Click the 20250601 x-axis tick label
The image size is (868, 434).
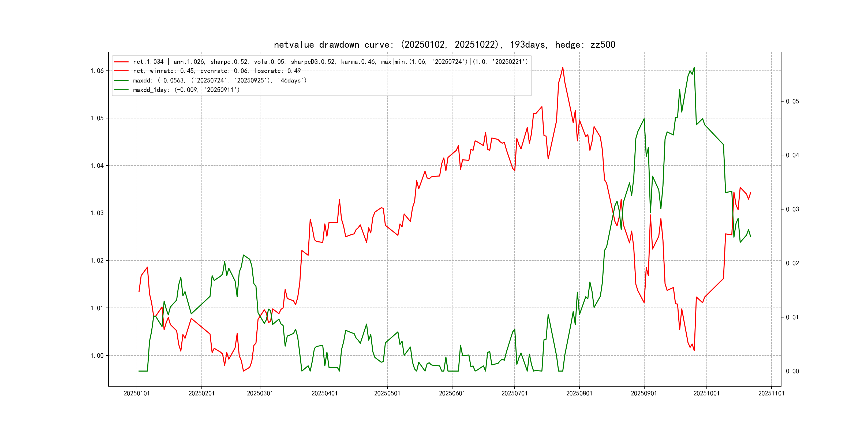(452, 394)
